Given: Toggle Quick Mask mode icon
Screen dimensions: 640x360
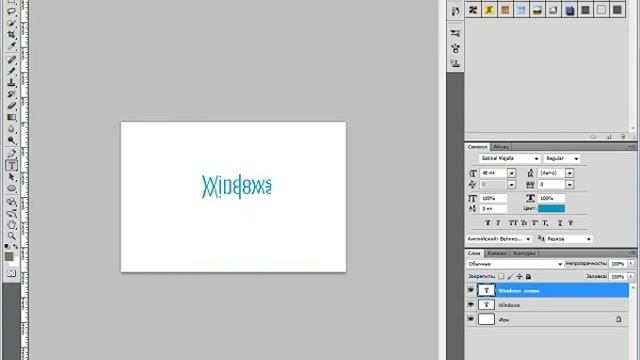Looking at the screenshot, I should 11,273.
